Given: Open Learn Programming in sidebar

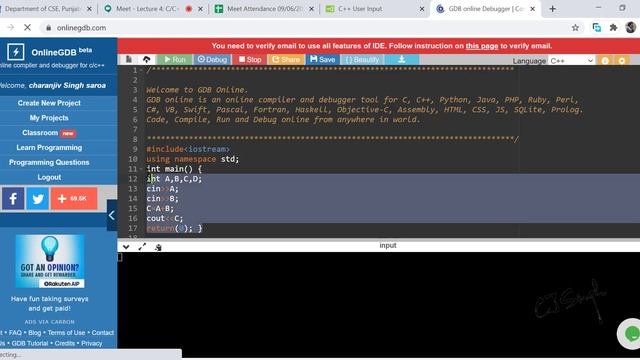Looking at the screenshot, I should point(49,148).
